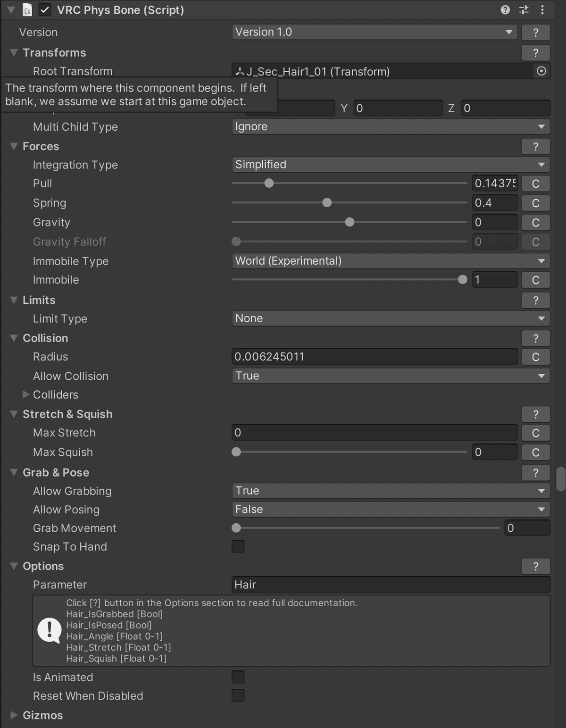Viewport: 566px width, 728px height.
Task: Click curve button for Gravity
Action: coord(536,222)
